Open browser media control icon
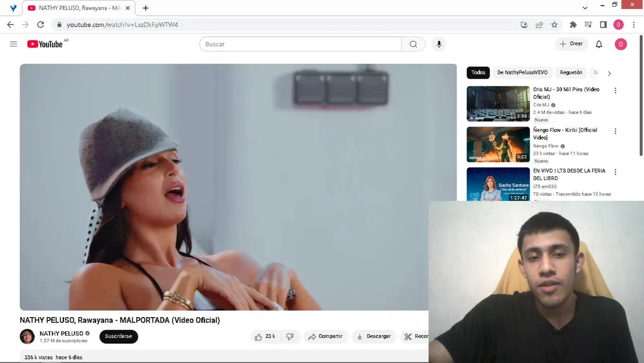Screen dimensions: 644x363 [x=588, y=24]
